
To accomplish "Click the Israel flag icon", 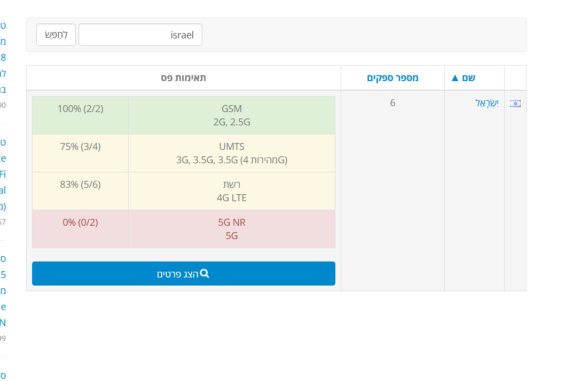I will 515,104.
